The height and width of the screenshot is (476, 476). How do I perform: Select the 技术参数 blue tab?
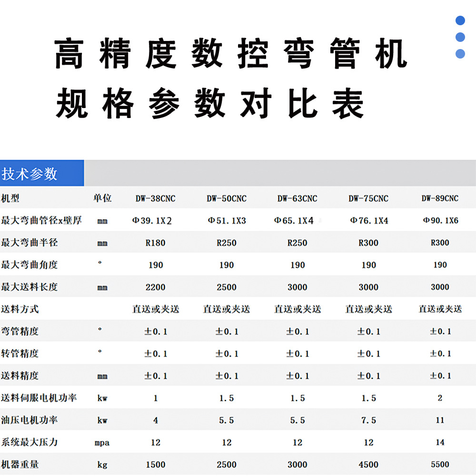click(42, 173)
